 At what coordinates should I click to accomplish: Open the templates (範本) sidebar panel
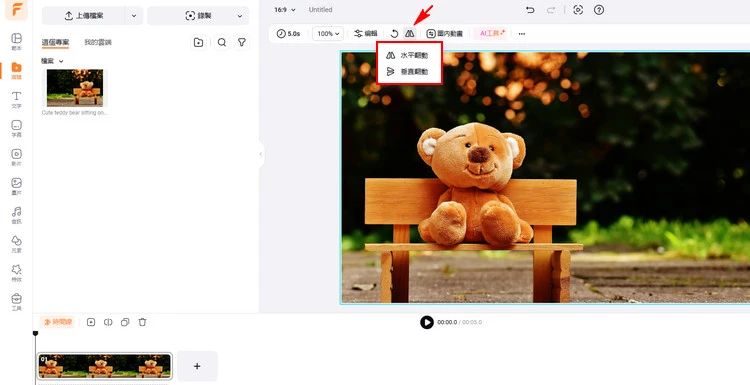(x=16, y=41)
